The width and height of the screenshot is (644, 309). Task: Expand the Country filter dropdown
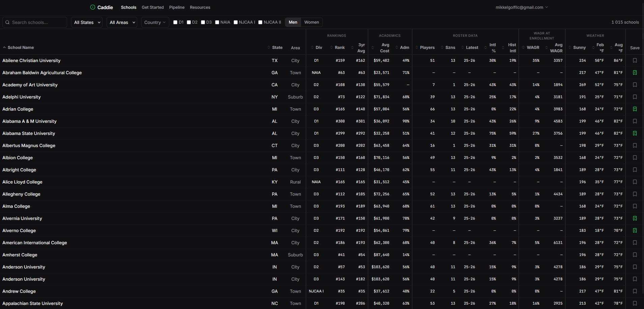pyautogui.click(x=155, y=22)
